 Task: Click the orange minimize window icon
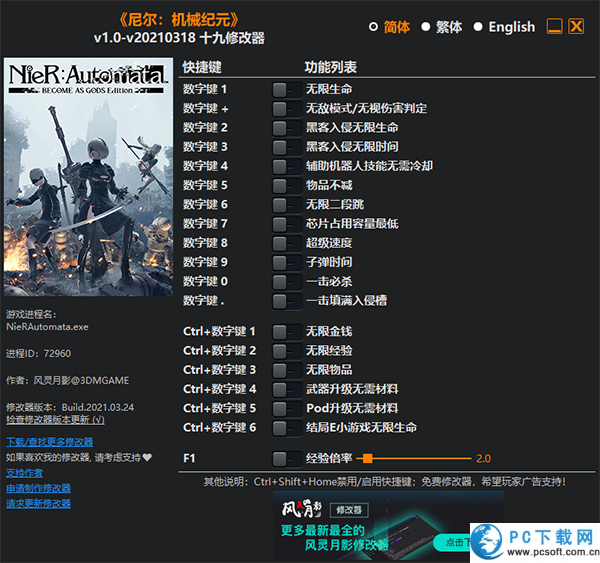[554, 27]
